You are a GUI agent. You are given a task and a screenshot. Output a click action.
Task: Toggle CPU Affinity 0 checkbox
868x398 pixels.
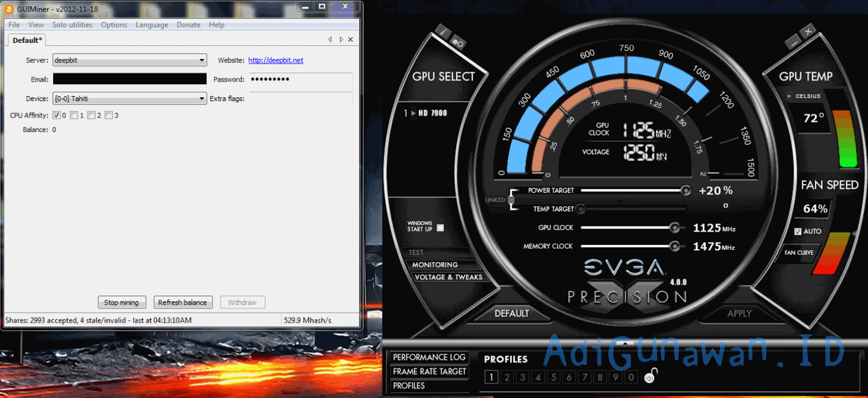(x=56, y=115)
